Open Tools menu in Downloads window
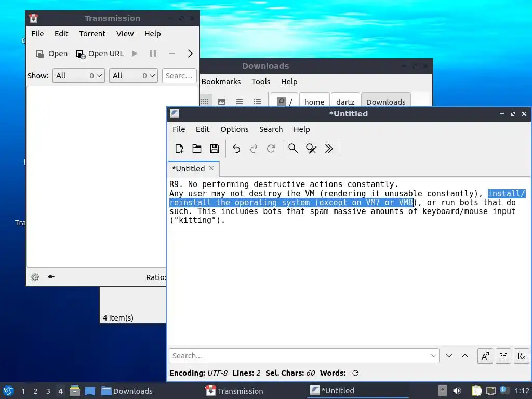 (x=261, y=82)
